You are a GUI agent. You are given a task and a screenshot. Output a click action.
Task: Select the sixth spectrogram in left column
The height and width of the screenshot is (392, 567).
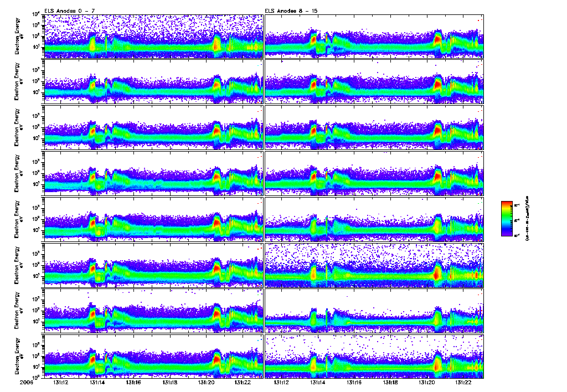click(153, 265)
